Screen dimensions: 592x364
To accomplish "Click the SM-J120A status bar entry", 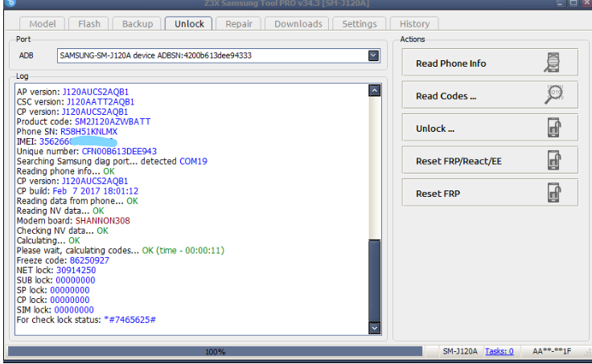I will [x=460, y=351].
